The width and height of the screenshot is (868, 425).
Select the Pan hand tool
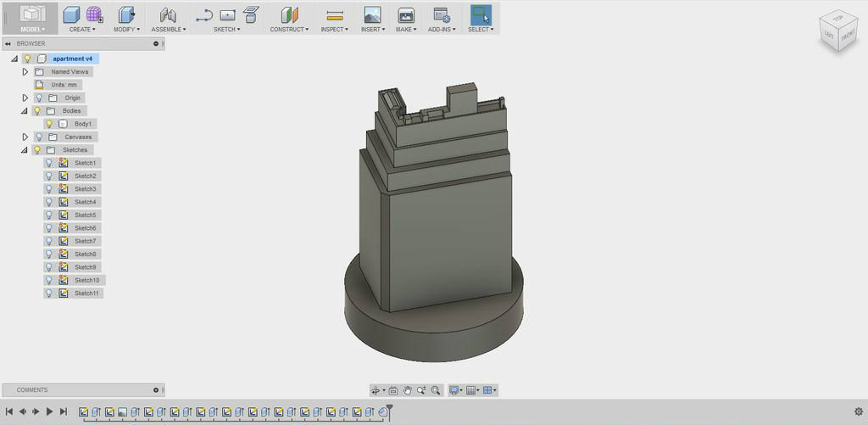[408, 390]
